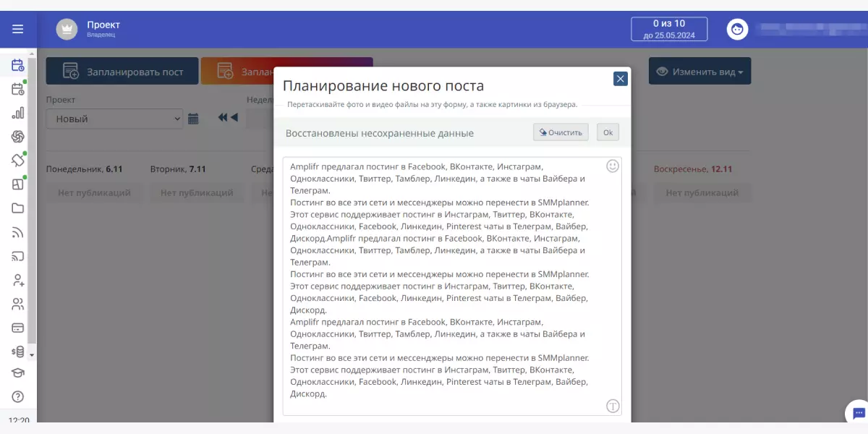The width and height of the screenshot is (868, 434).
Task: Expand the Изменить вид dropdown
Action: pos(699,72)
